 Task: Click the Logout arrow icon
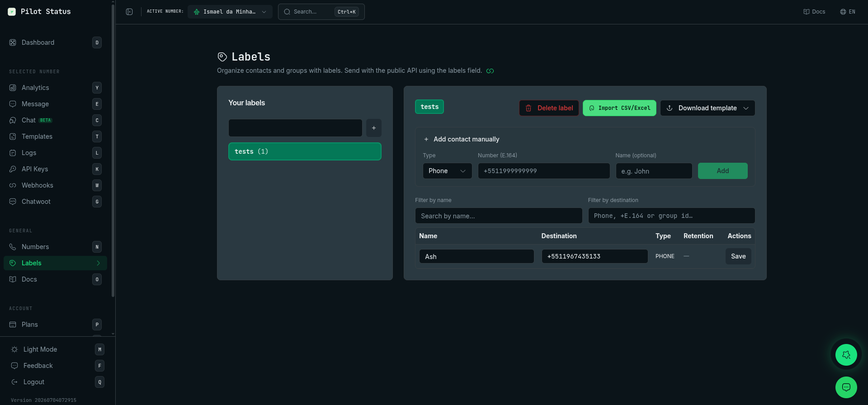(x=14, y=382)
